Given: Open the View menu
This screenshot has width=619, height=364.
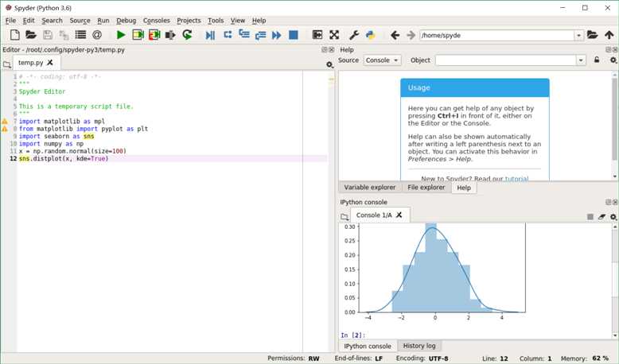Looking at the screenshot, I should pos(238,21).
